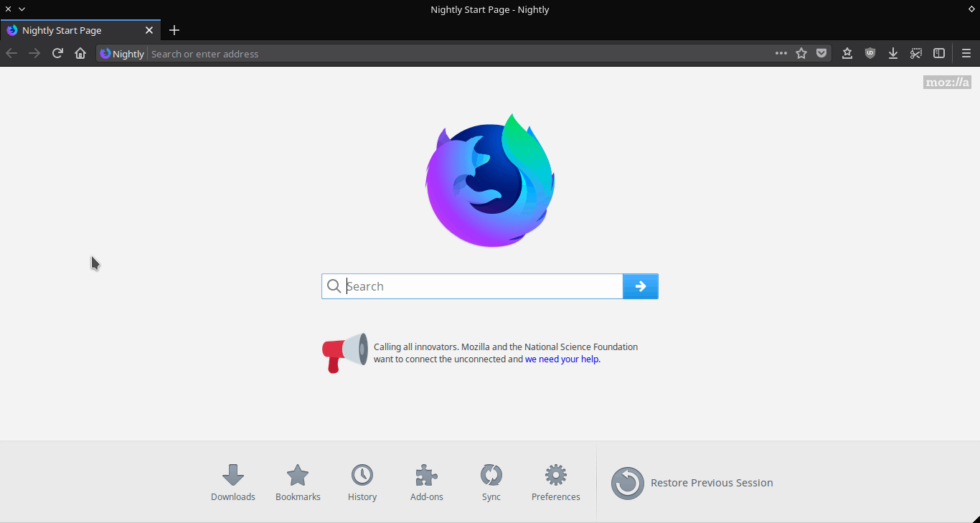Open the hamburger application menu
Viewport: 980px width, 523px height.
click(966, 53)
